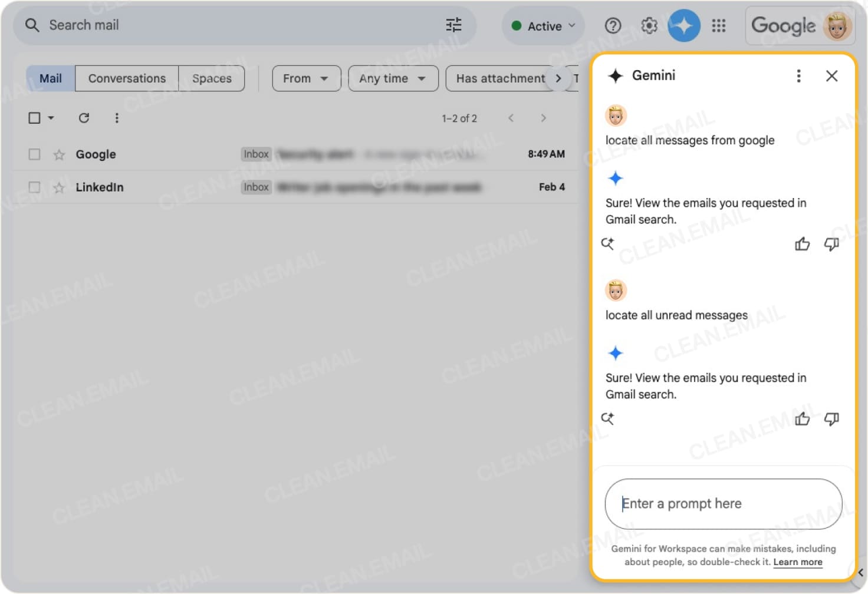Open advanced search filter sliders
Image resolution: width=868 pixels, height=594 pixels.
pyautogui.click(x=453, y=25)
